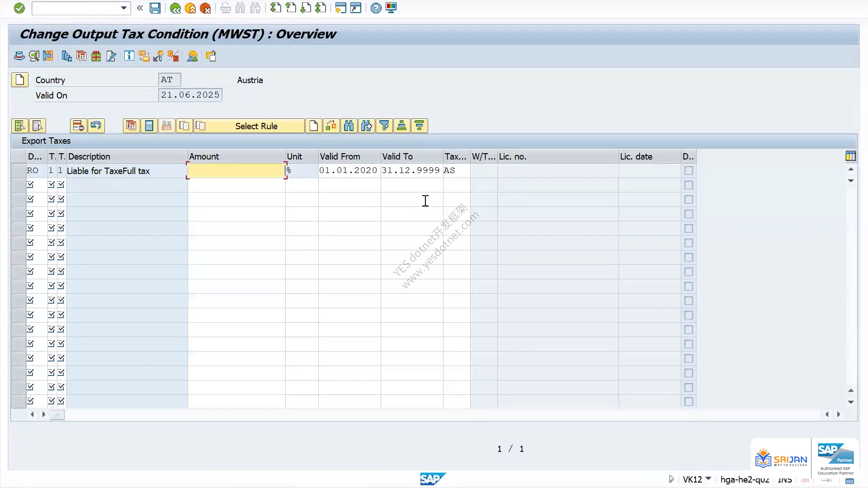868x488 pixels.
Task: Click the green Back arrow icon
Action: [175, 8]
